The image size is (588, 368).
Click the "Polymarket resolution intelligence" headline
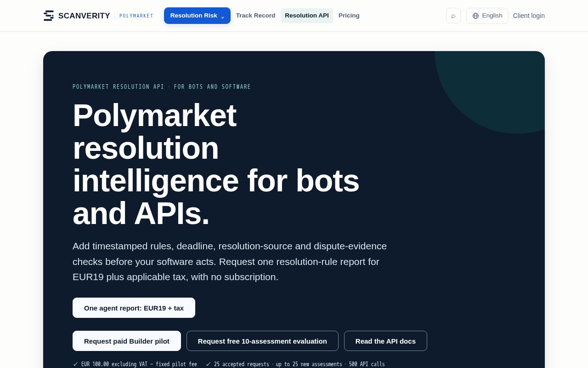[x=216, y=164]
